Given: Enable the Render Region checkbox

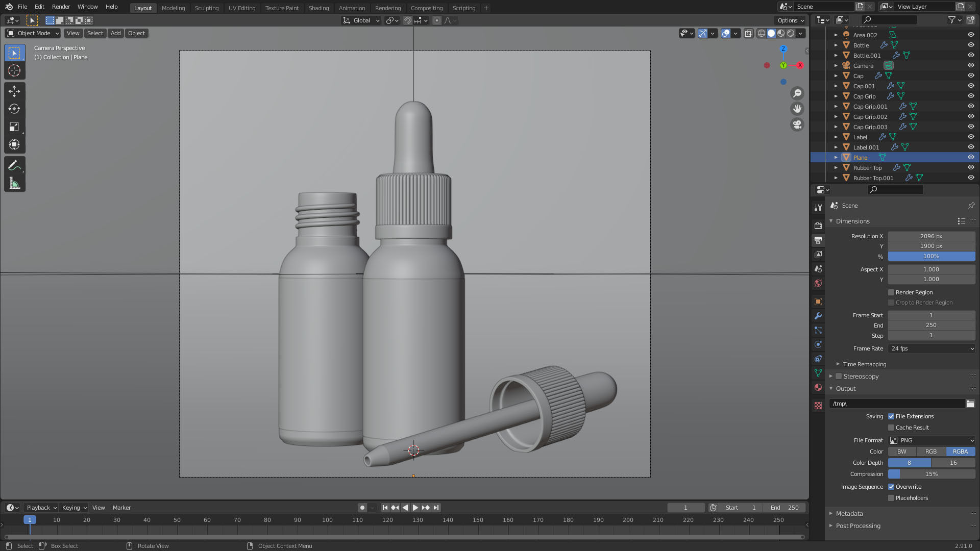Looking at the screenshot, I should click(x=891, y=292).
